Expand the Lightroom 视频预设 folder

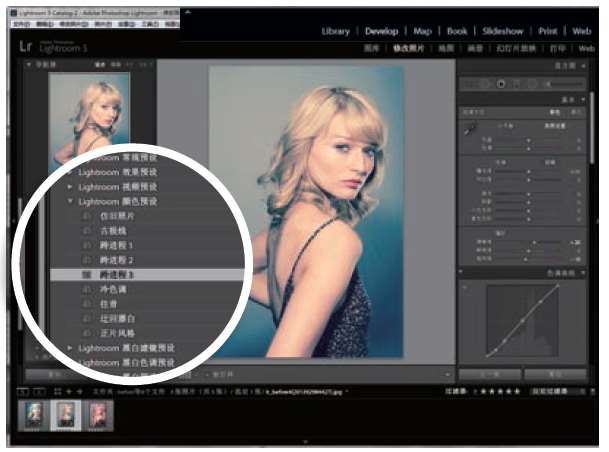point(70,186)
